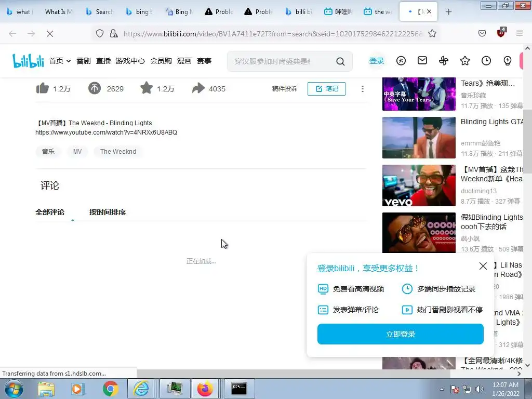532x399 pixels.
Task: Click the 笔记 notes button
Action: [326, 88]
